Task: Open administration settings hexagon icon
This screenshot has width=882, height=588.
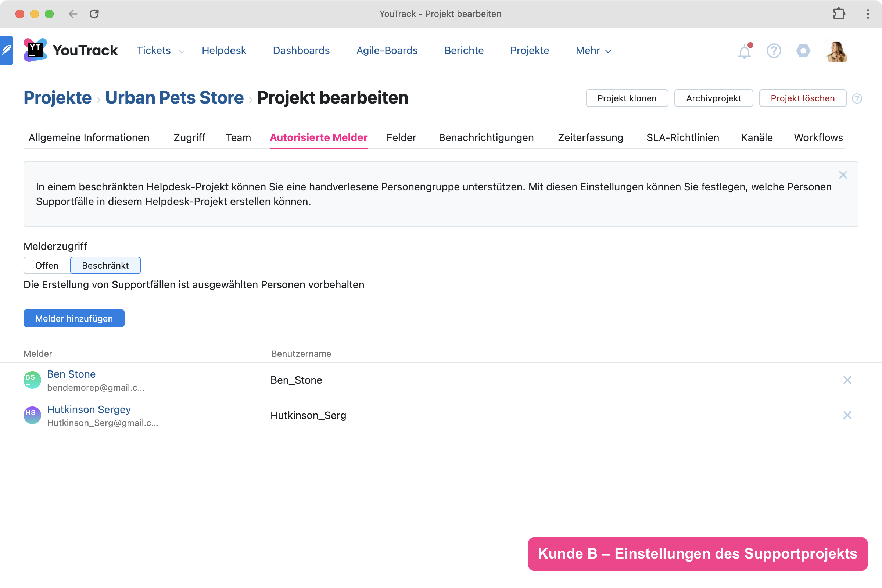Action: tap(803, 51)
